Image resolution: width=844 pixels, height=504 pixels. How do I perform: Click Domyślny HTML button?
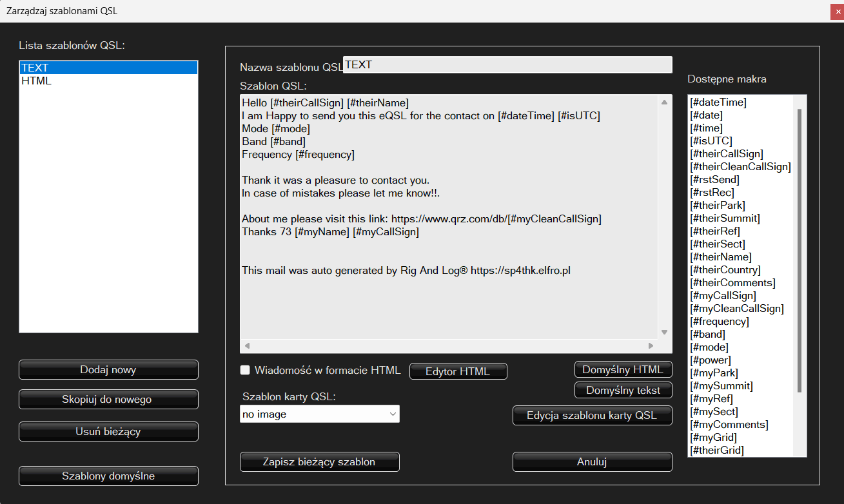tap(623, 370)
